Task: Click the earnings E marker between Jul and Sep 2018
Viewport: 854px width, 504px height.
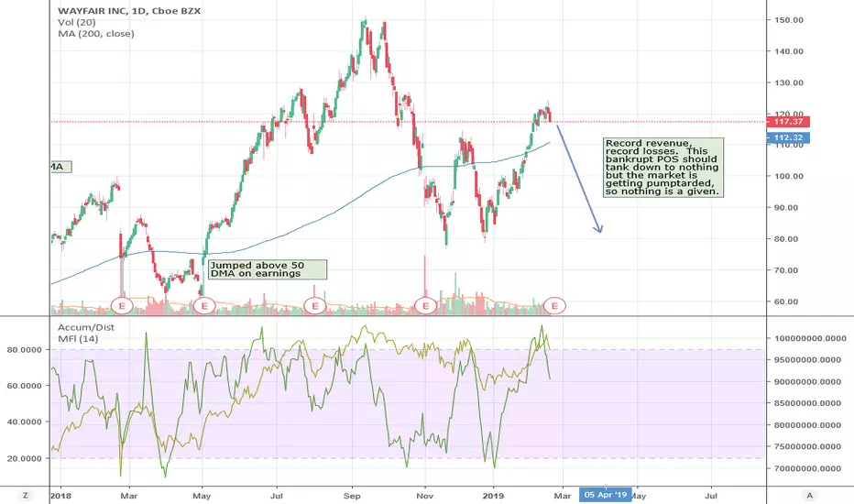Action: pyautogui.click(x=315, y=306)
